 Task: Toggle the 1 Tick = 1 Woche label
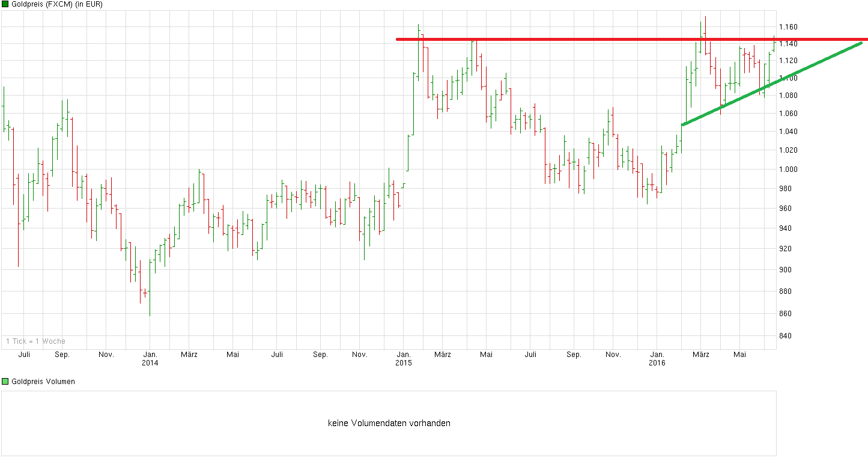(x=35, y=340)
